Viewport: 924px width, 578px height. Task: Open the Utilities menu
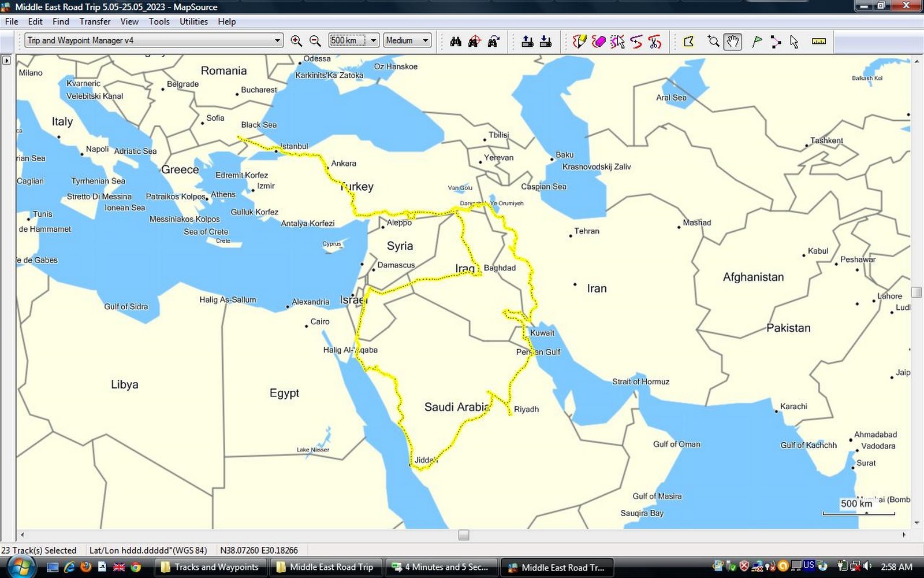193,21
